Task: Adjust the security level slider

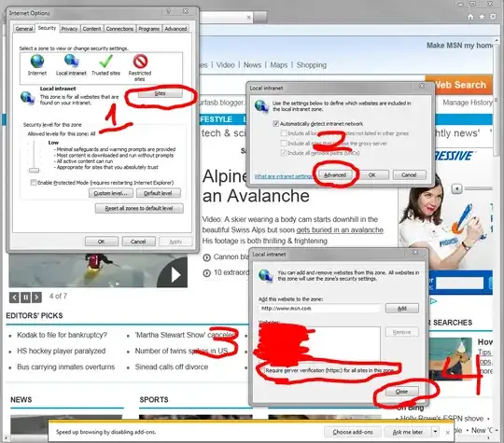Action: 34,170
